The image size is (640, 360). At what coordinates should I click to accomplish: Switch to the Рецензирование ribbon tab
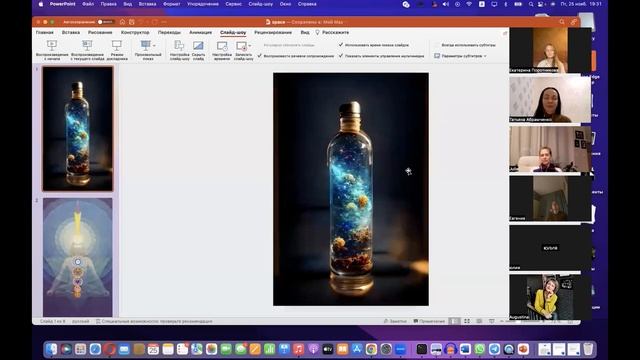coord(273,32)
